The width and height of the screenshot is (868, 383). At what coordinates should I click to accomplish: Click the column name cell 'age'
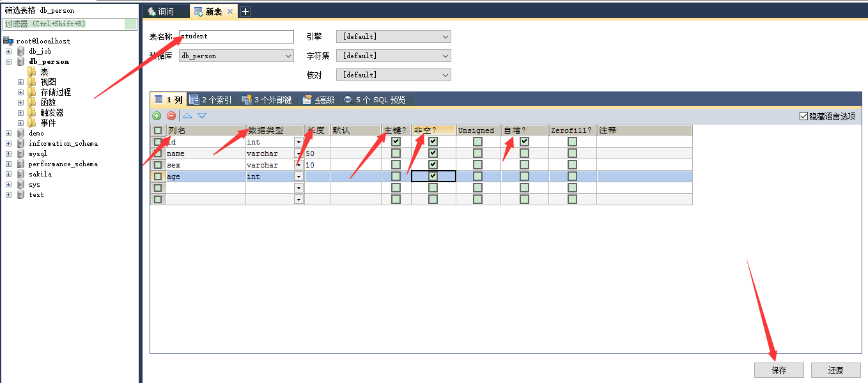(x=206, y=176)
